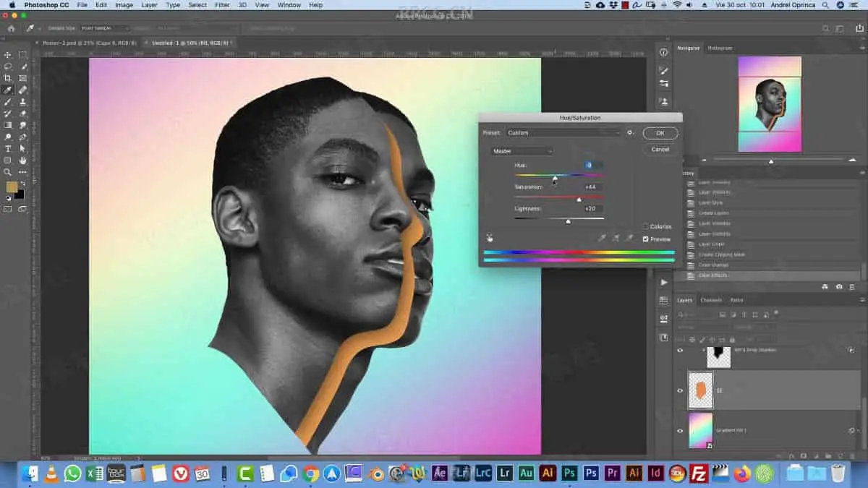Switch to the Histogram tab

(720, 48)
